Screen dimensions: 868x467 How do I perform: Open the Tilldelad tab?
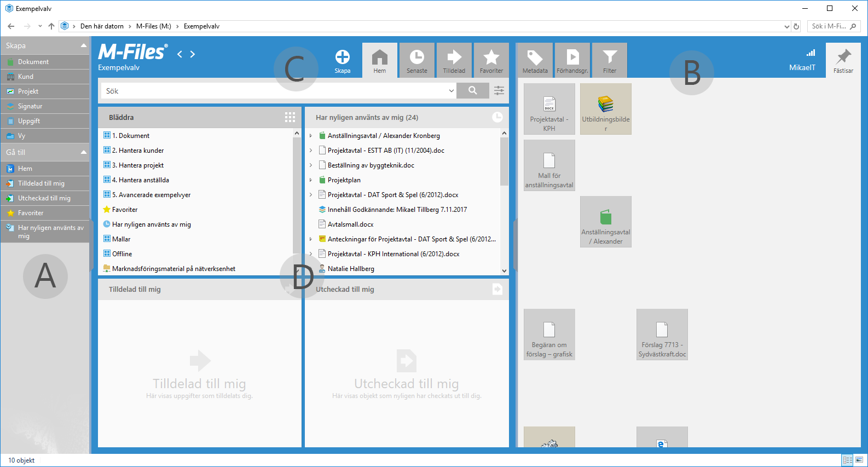(454, 60)
